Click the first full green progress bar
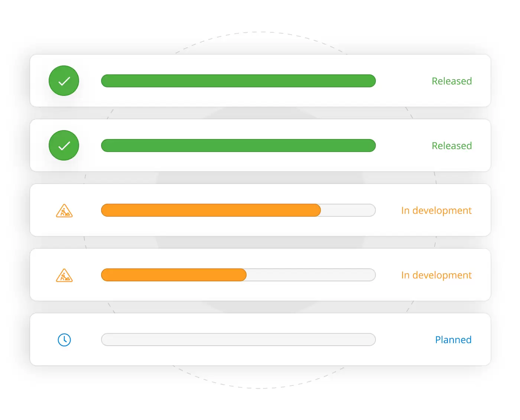Screen dimensions: 520x420 238,81
